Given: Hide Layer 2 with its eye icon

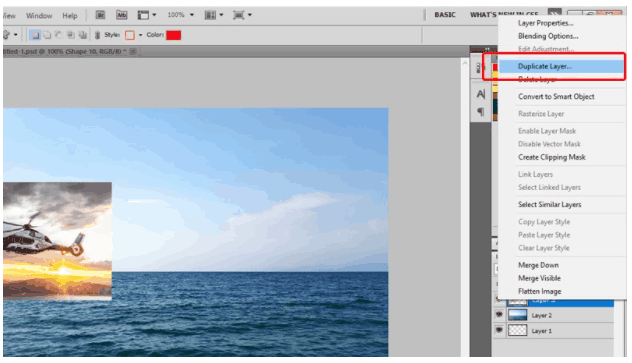Looking at the screenshot, I should pos(499,315).
